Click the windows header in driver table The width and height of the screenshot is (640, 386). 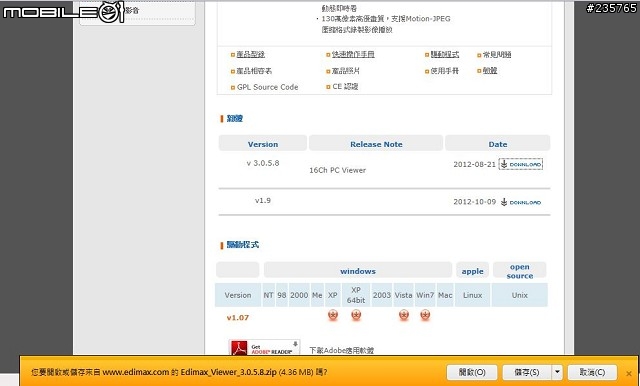click(358, 271)
